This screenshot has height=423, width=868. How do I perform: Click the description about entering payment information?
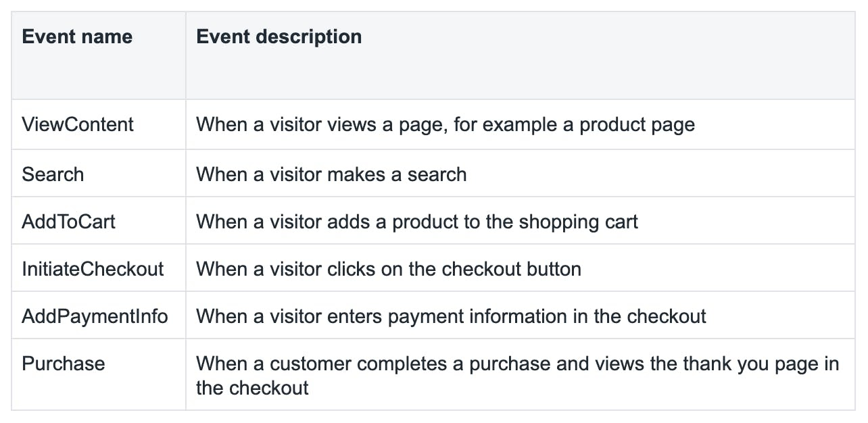pos(451,316)
